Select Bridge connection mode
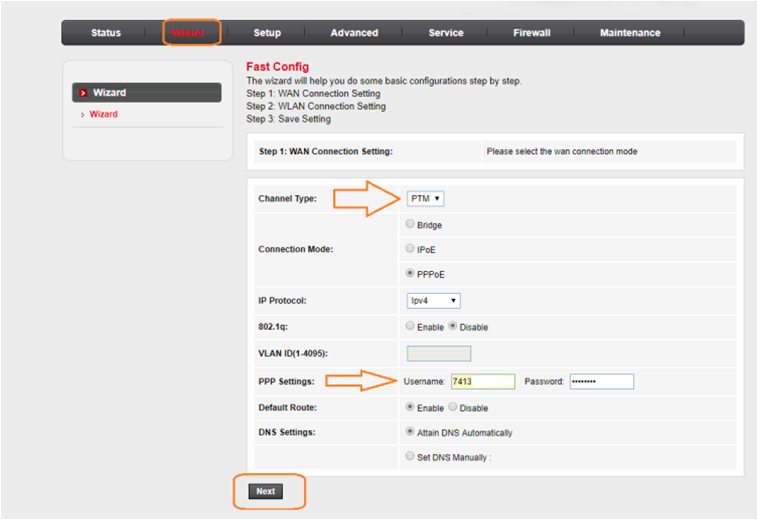This screenshot has height=520, width=758. 410,225
